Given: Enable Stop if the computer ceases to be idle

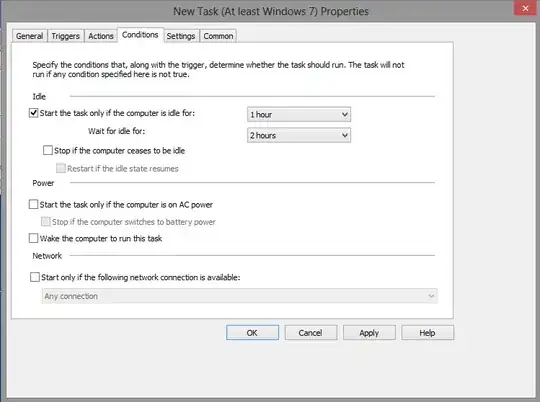Looking at the screenshot, I should pyautogui.click(x=48, y=150).
